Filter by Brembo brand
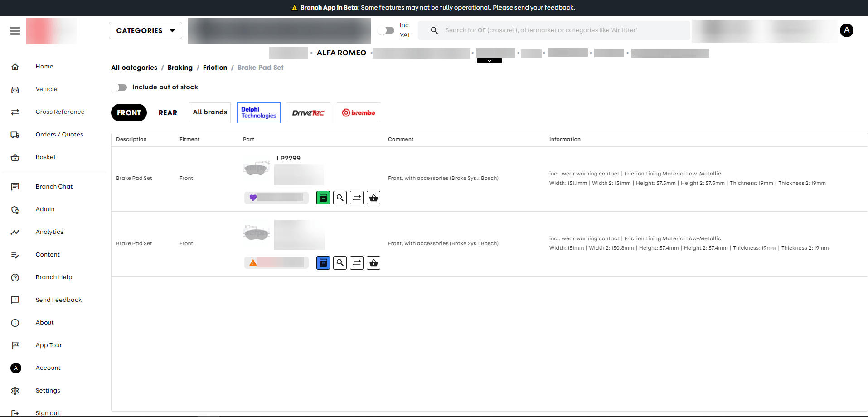 click(x=359, y=113)
